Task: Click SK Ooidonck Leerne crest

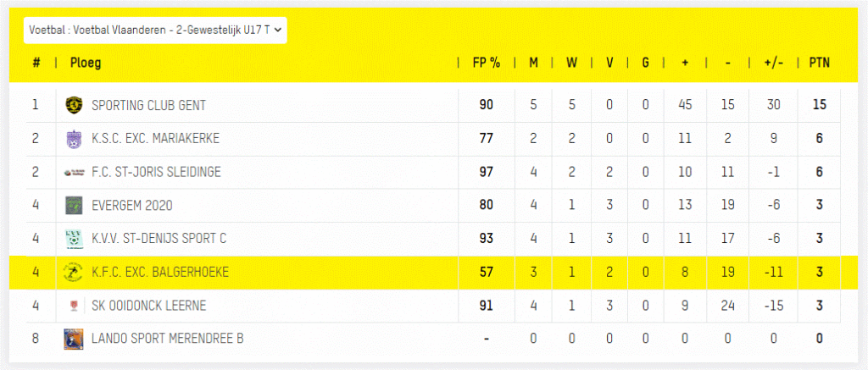Action: 74,306
